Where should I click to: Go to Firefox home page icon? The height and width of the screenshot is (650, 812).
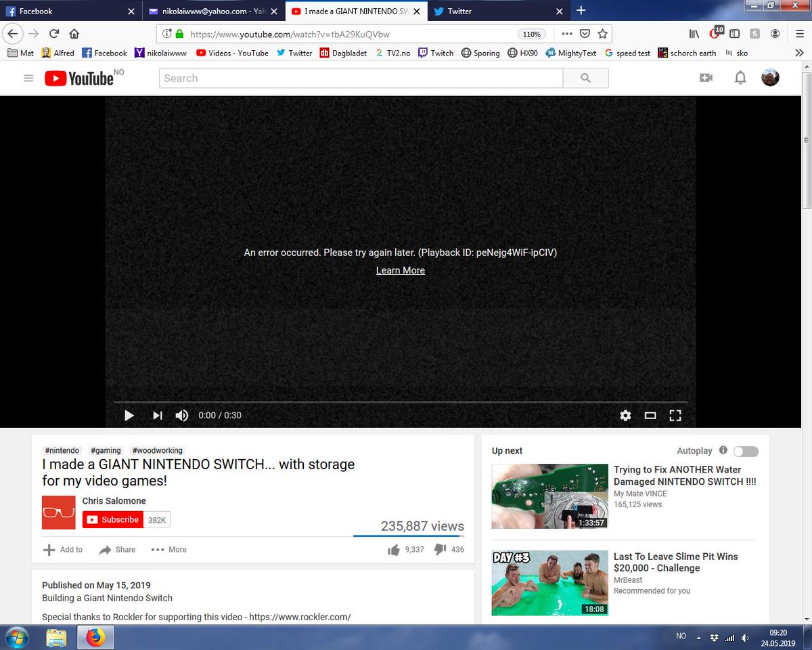coord(74,34)
